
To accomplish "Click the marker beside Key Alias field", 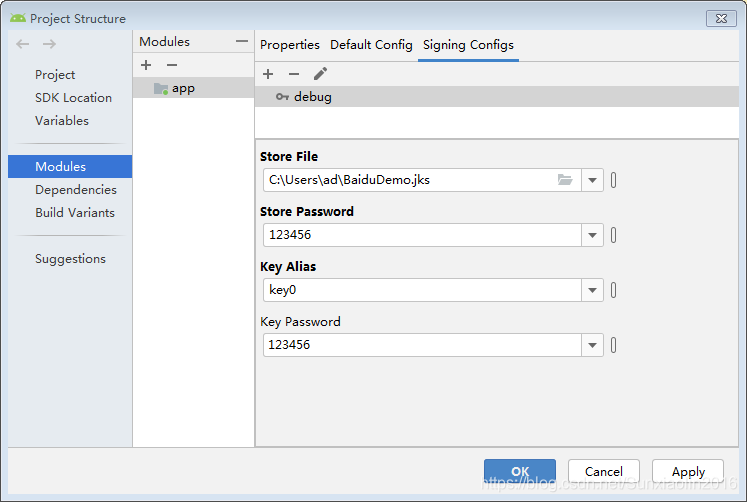I will [614, 290].
